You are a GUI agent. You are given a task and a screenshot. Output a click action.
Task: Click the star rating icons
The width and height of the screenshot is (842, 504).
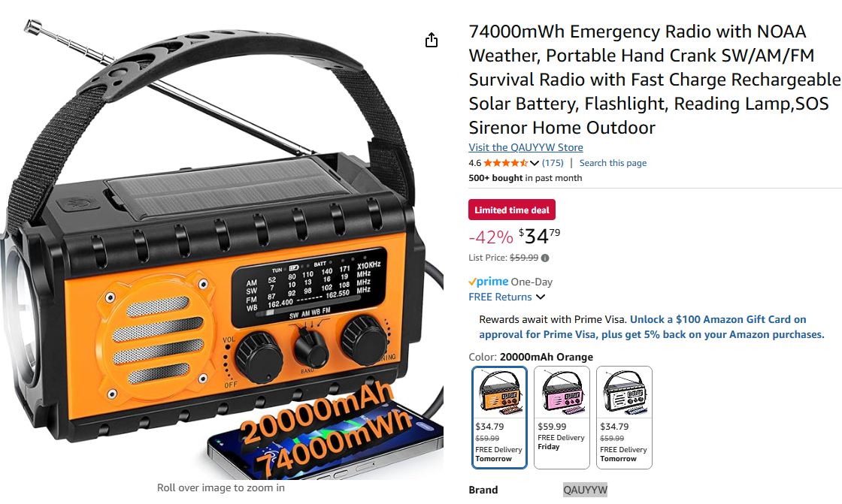pos(505,163)
